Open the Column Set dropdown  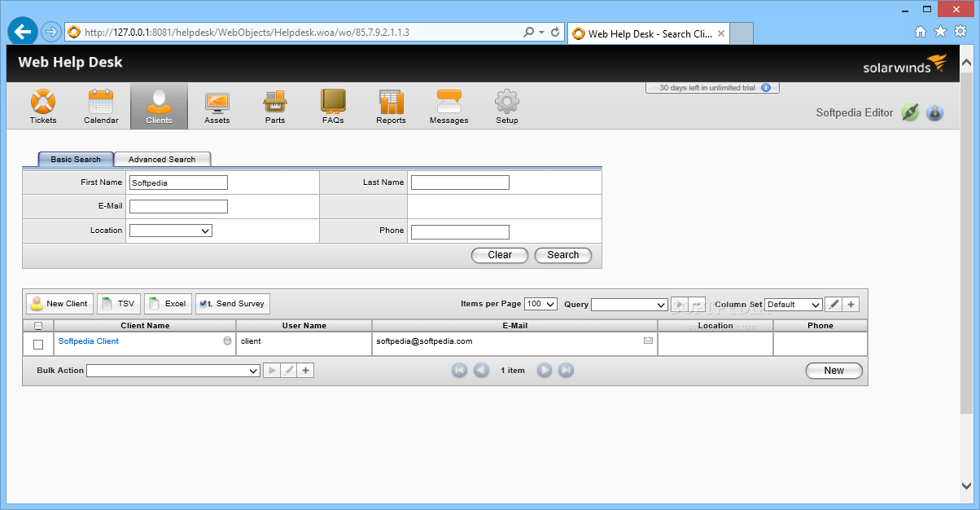[794, 304]
